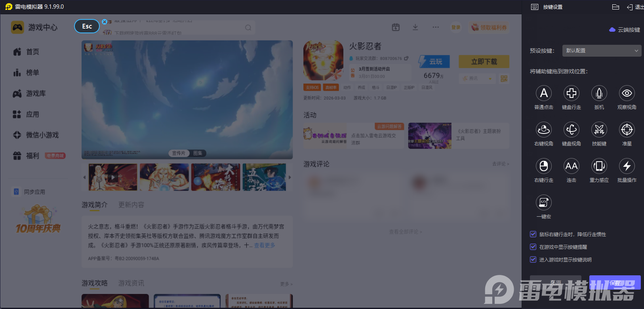Image resolution: width=644 pixels, height=309 pixels.
Task: Open 云端按键 cloud keymaps
Action: click(x=625, y=30)
